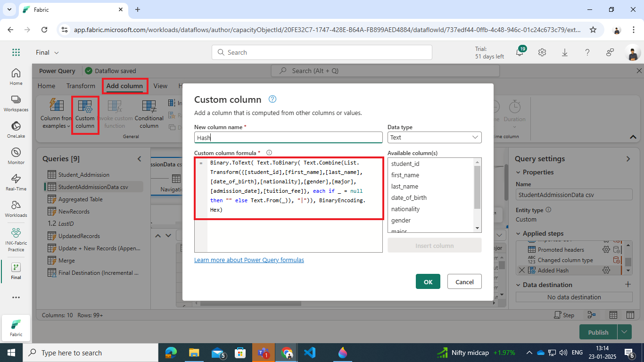This screenshot has height=362, width=644.
Task: Open Visual Studio Code from taskbar
Action: point(309,352)
